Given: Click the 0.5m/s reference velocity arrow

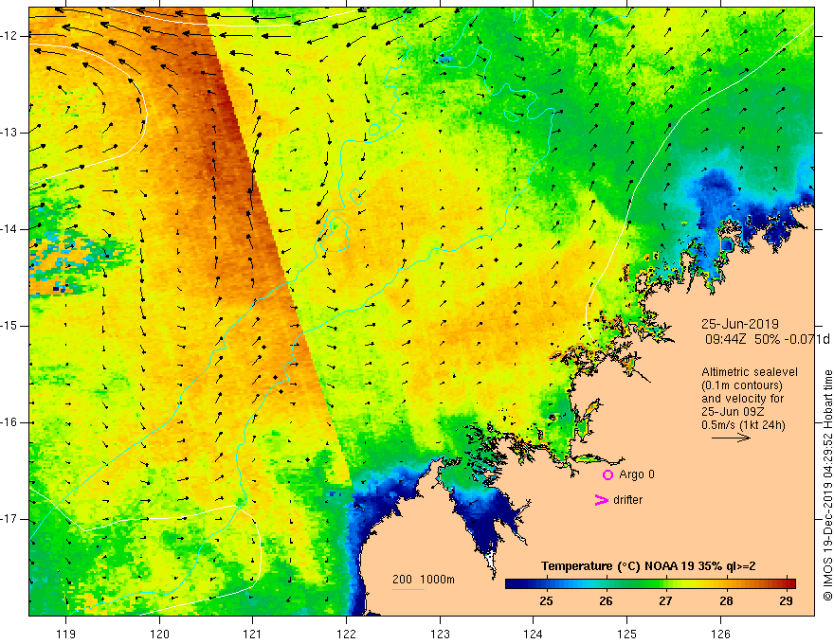Looking at the screenshot, I should click(731, 438).
